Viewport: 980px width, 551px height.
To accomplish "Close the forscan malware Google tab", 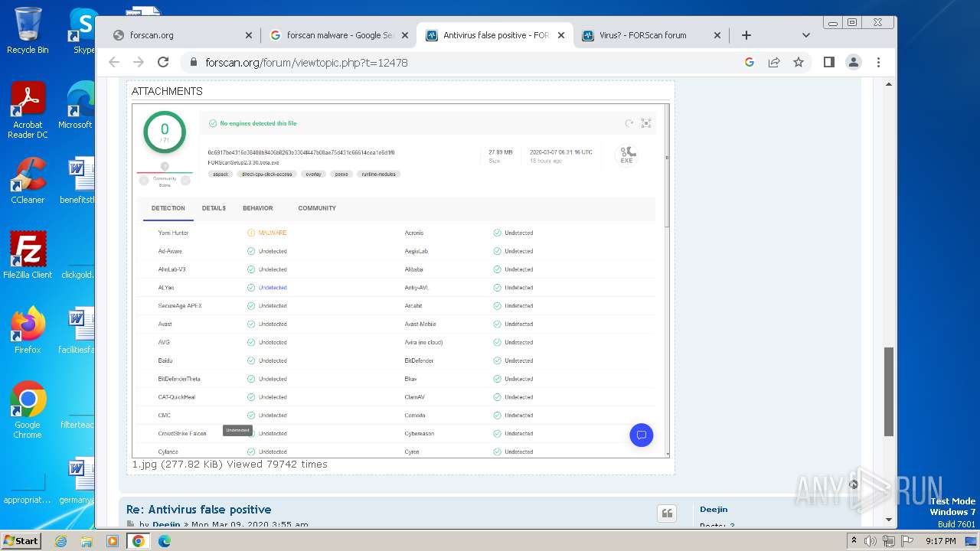I will click(405, 35).
